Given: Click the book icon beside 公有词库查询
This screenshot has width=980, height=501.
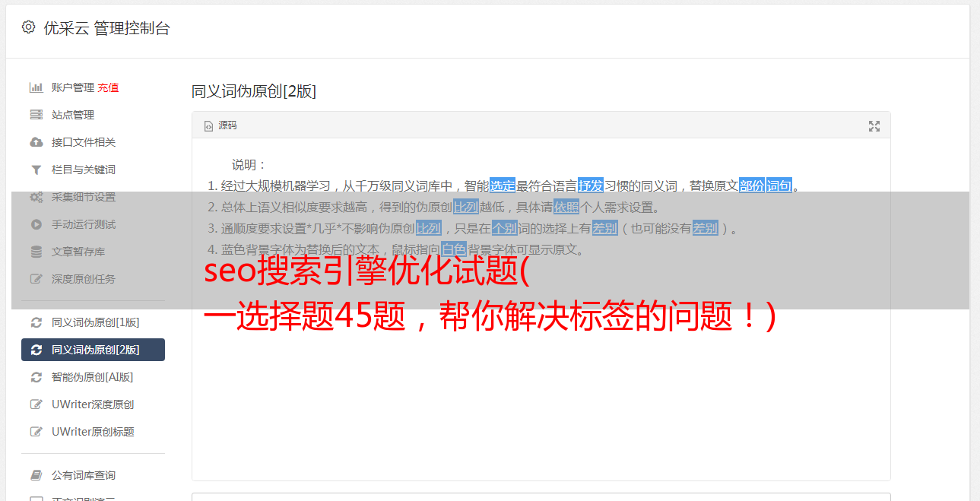Looking at the screenshot, I should (36, 475).
